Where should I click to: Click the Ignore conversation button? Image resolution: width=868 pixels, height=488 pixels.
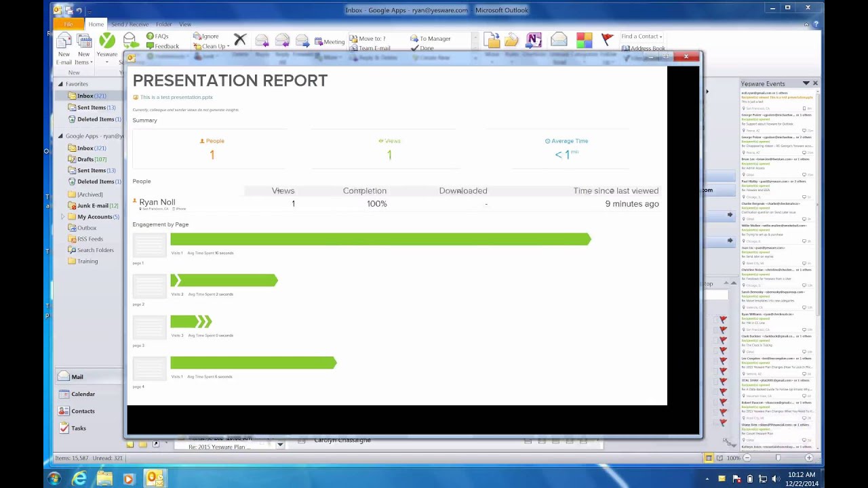click(x=205, y=37)
